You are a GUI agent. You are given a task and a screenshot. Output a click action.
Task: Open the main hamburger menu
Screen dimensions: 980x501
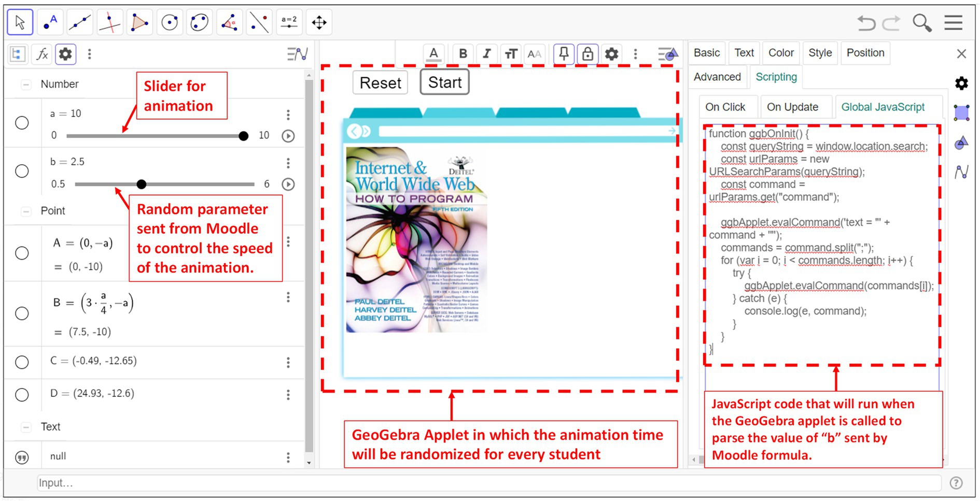click(x=953, y=23)
